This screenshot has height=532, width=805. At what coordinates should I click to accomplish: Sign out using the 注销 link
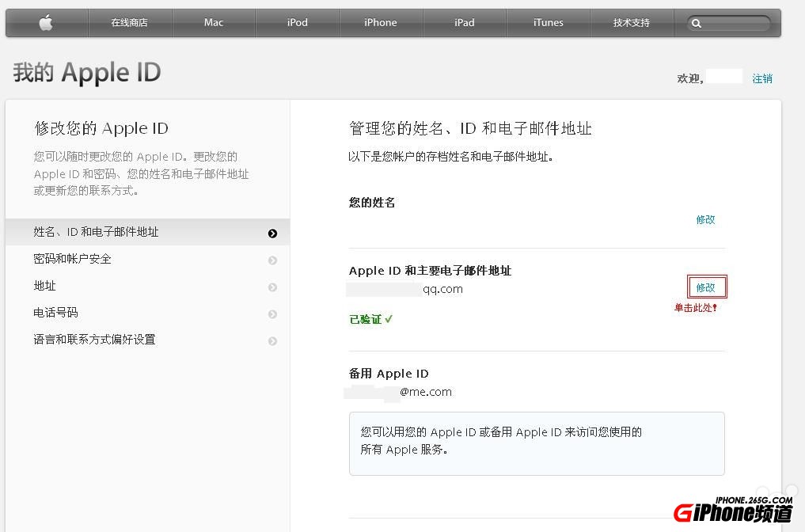click(761, 78)
